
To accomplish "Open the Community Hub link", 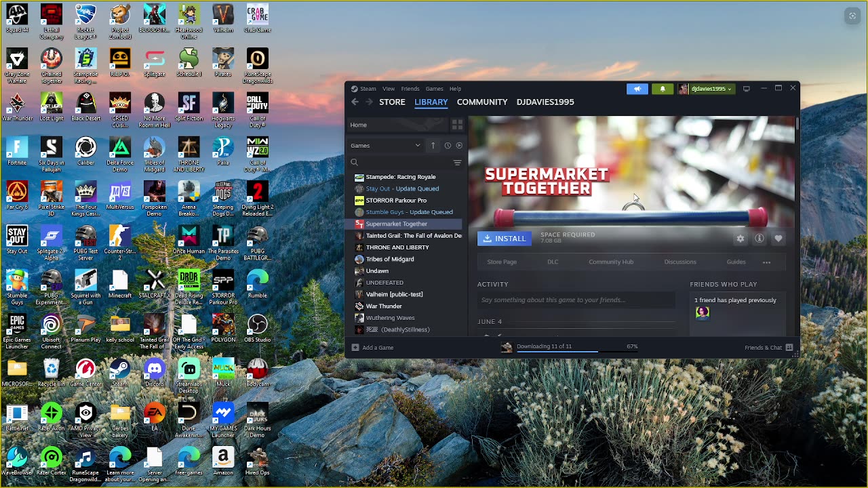I will (611, 262).
